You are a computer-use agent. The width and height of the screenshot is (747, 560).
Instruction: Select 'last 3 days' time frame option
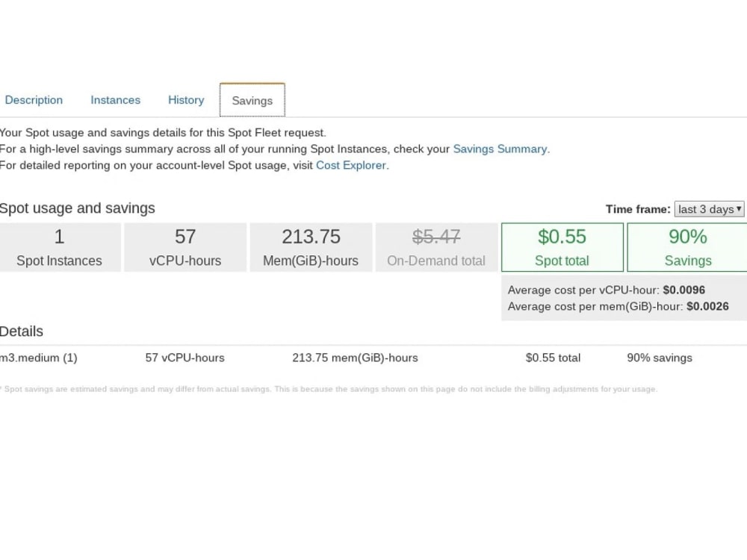tap(703, 209)
